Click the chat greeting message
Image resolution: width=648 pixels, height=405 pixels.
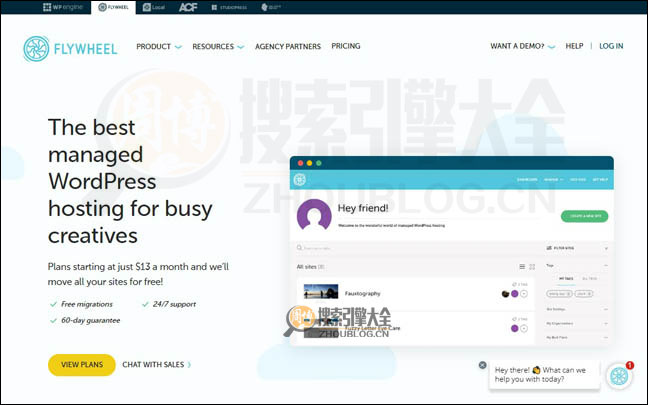[x=544, y=374]
